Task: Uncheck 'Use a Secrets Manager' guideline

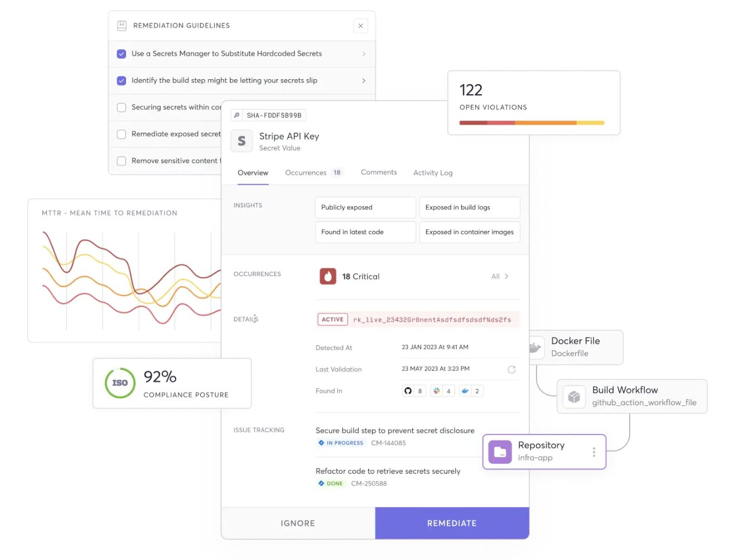Action: click(x=121, y=54)
